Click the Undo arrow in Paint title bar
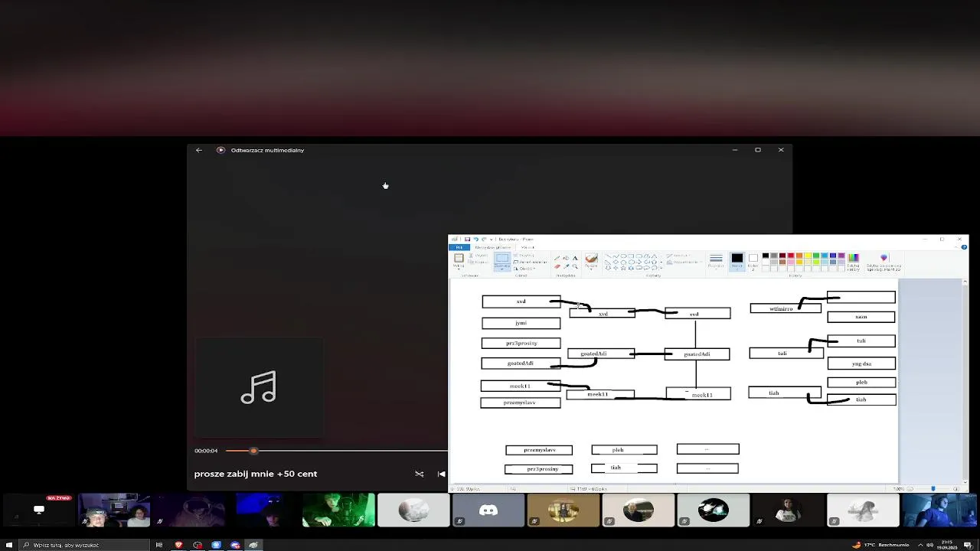 coord(475,239)
